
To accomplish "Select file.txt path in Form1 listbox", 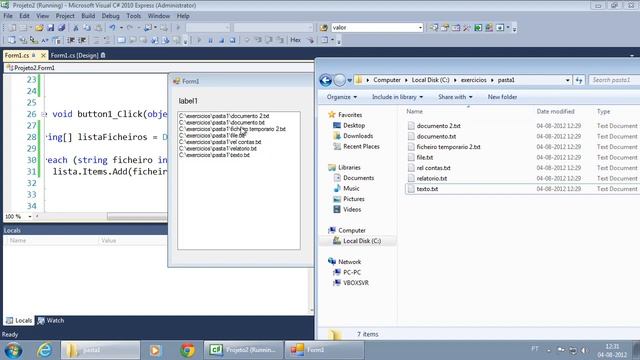I will 212,136.
